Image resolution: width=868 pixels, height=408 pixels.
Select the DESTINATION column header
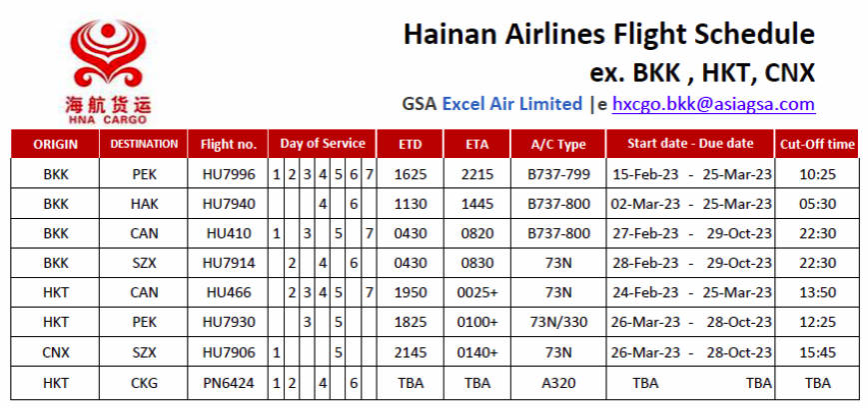[144, 144]
